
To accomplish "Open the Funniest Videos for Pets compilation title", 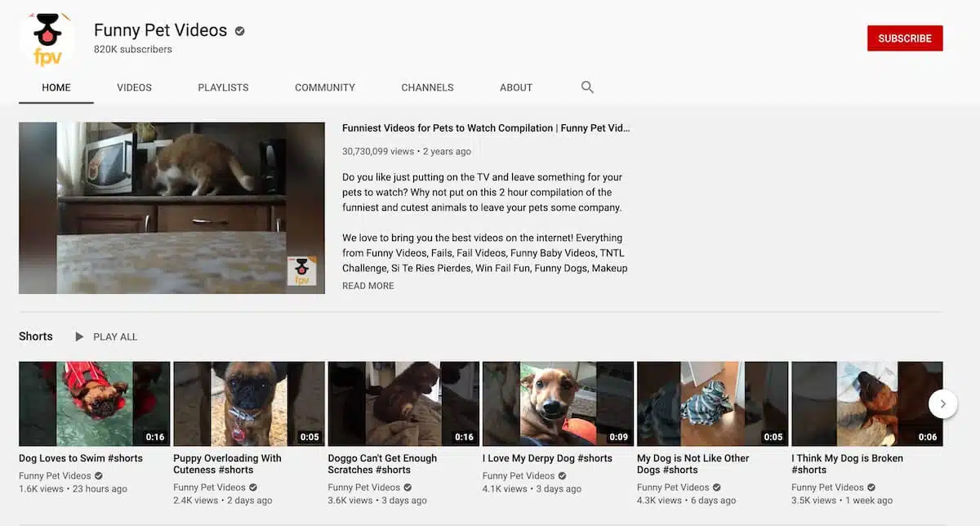I will (x=486, y=128).
